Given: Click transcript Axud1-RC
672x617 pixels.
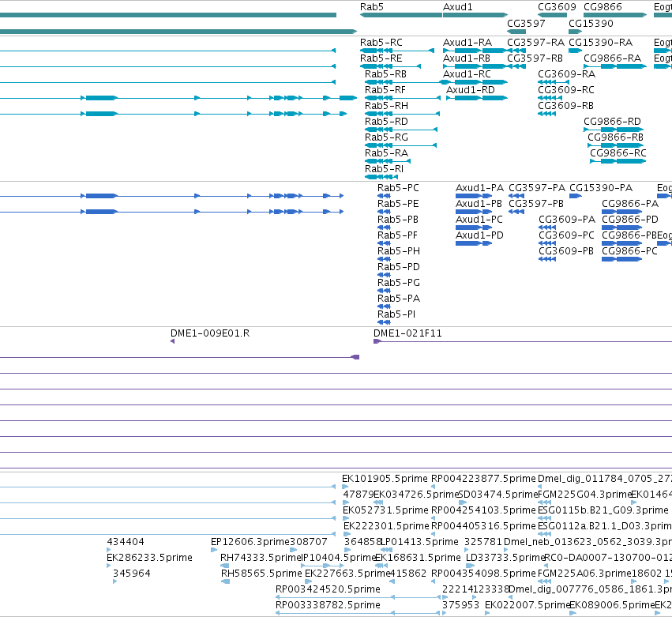Looking at the screenshot, I should pyautogui.click(x=467, y=74).
